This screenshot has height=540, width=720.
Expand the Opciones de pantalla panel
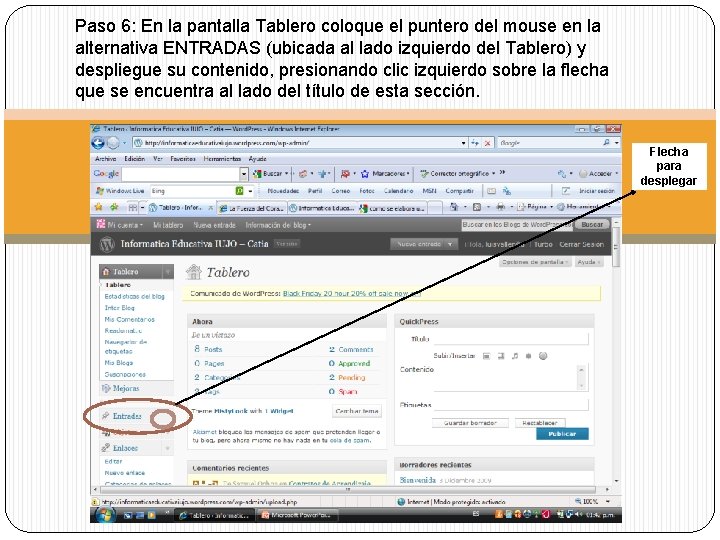coord(535,262)
